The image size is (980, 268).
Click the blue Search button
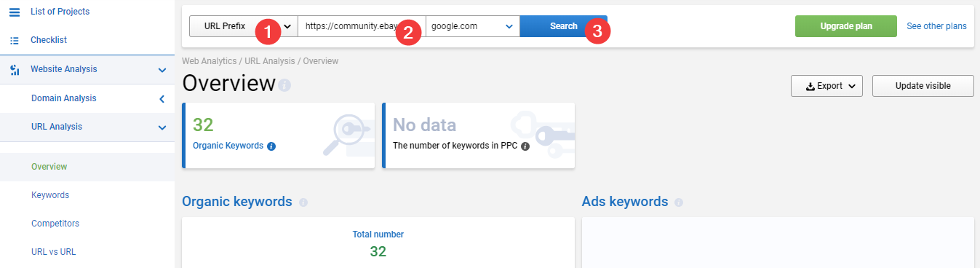pos(564,26)
